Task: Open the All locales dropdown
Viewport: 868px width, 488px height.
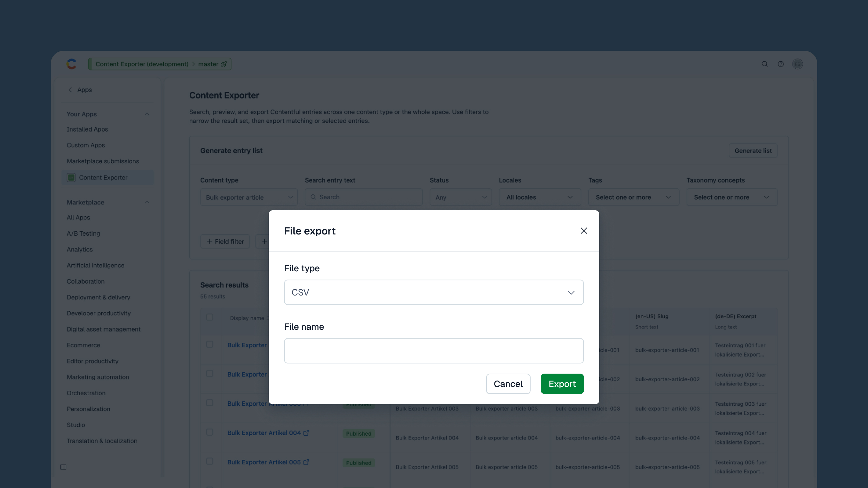Action: click(x=539, y=197)
